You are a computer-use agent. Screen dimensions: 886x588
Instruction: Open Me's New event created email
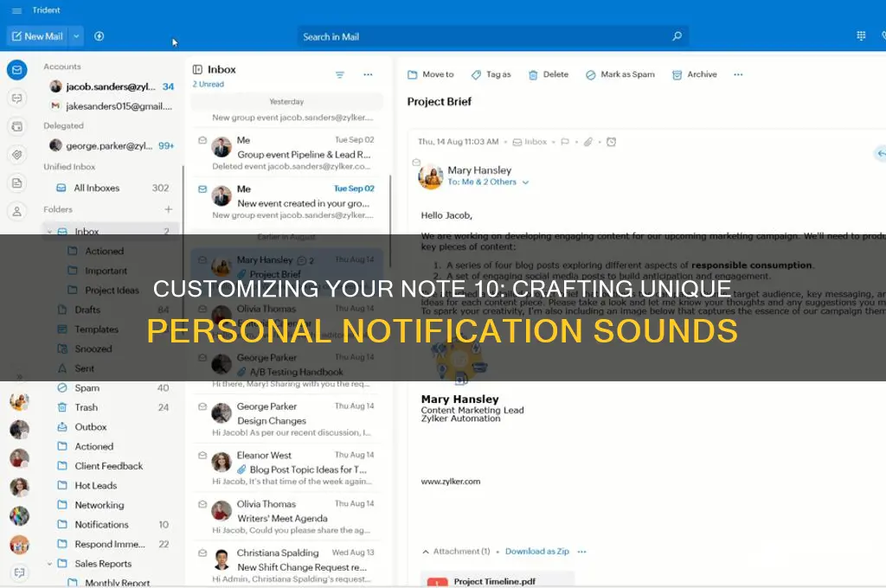click(287, 201)
